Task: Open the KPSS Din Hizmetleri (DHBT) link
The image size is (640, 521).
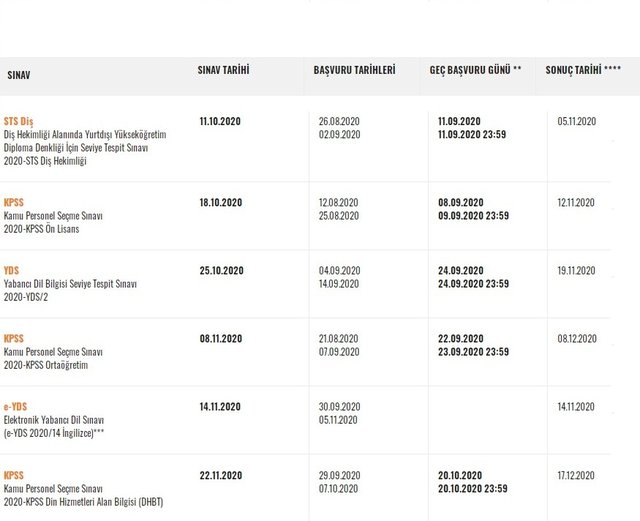Action: coord(14,475)
